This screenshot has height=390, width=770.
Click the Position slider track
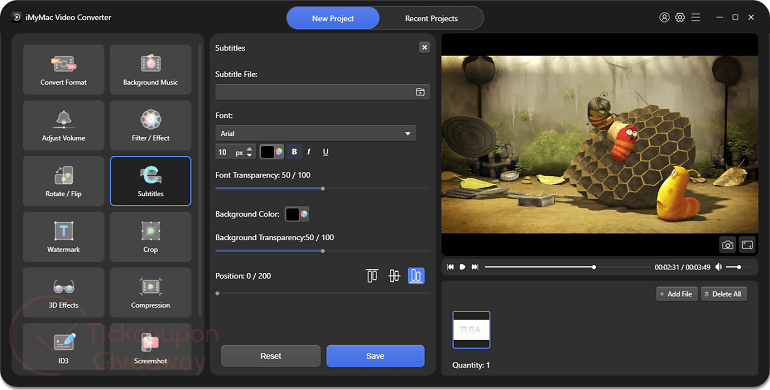tap(323, 293)
